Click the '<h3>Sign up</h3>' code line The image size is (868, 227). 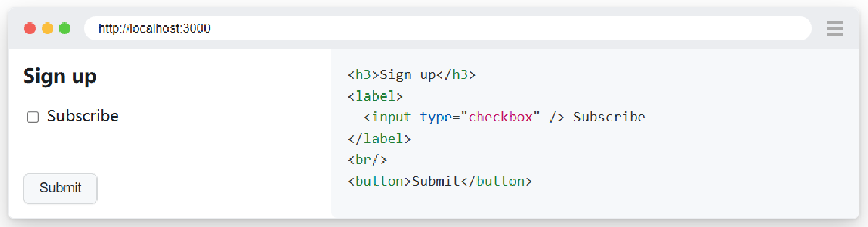[x=411, y=75]
